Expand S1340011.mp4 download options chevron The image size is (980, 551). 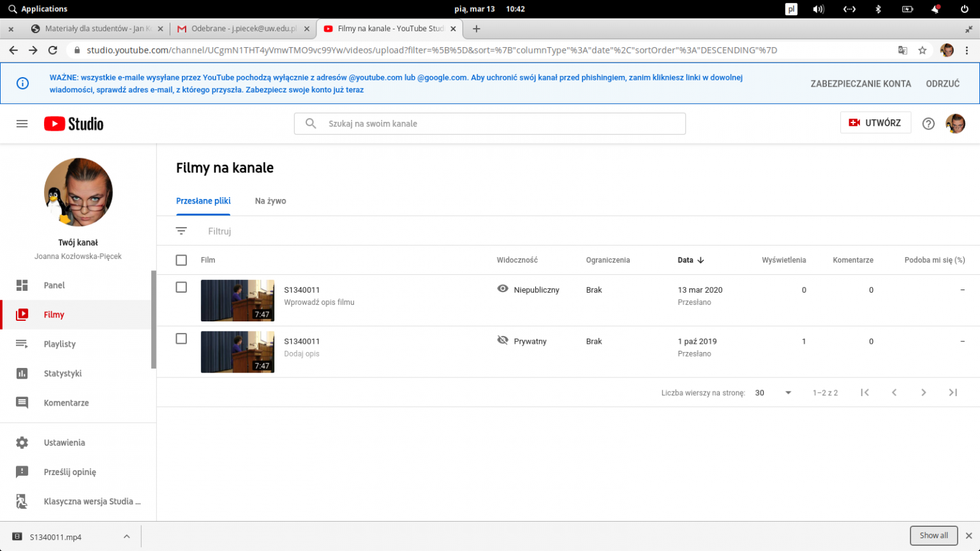tap(126, 536)
